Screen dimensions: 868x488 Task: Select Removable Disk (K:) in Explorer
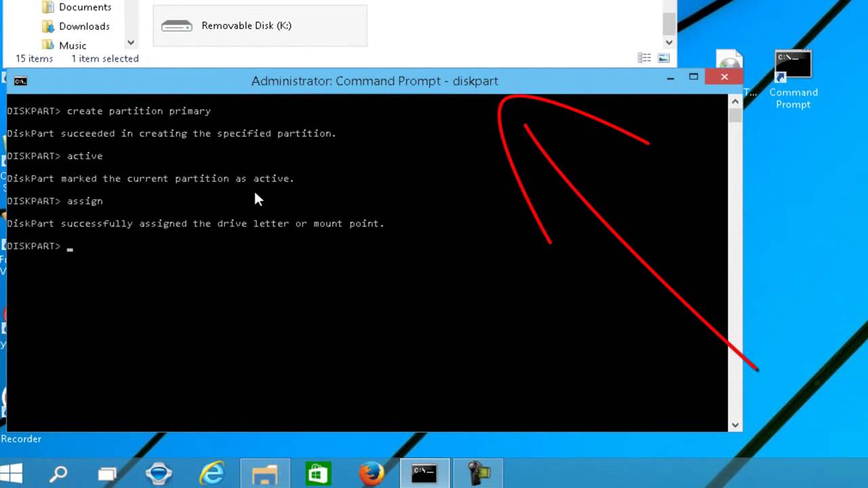[x=260, y=26]
